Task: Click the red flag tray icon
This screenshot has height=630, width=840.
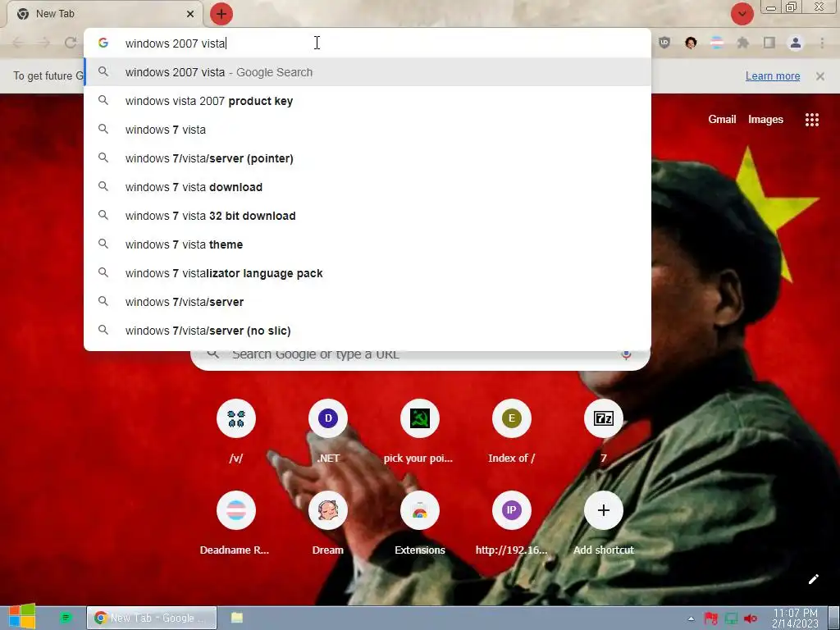Action: tap(711, 619)
